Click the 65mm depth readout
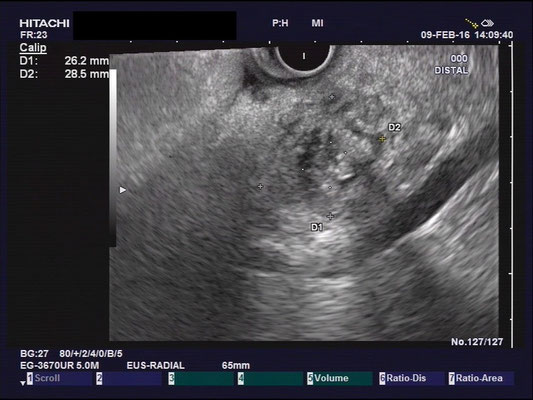 [236, 366]
